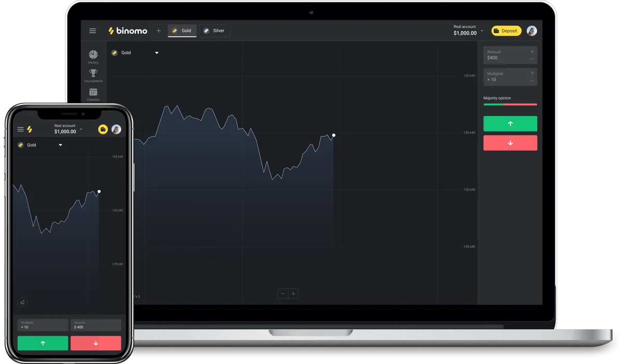The height and width of the screenshot is (364, 622).
Task: Open the hamburger menu on the phone
Action: 21,129
